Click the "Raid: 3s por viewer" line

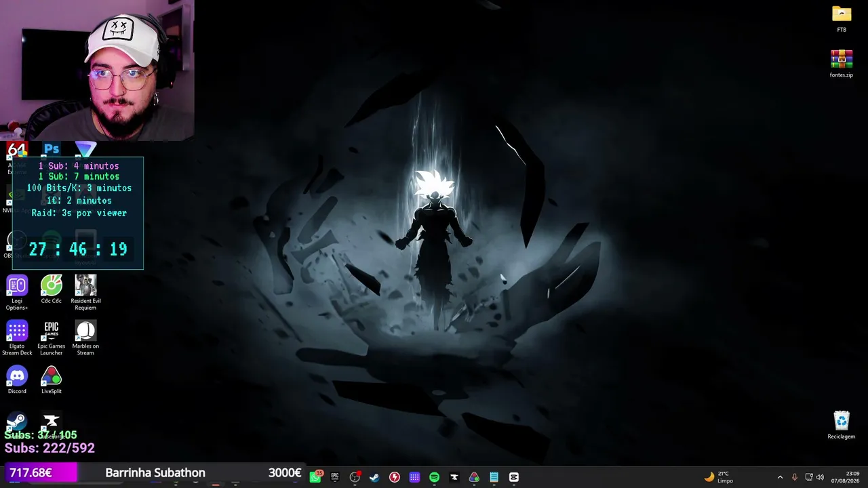79,213
